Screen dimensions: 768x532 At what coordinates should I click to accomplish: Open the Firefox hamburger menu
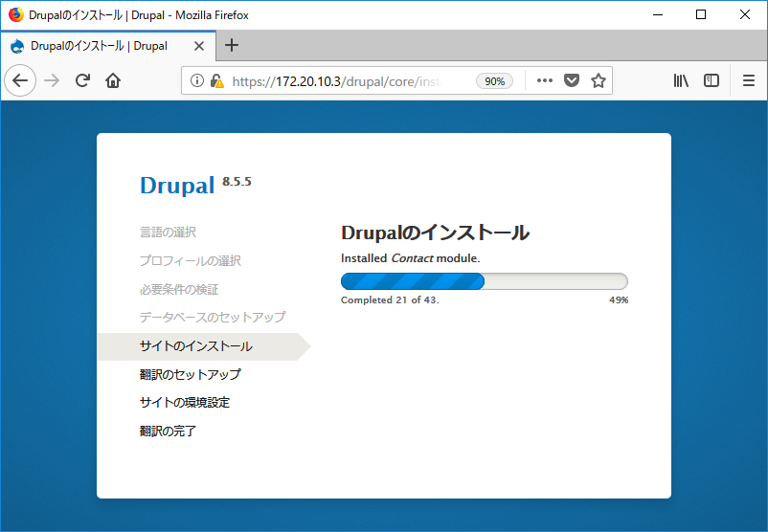[x=749, y=80]
